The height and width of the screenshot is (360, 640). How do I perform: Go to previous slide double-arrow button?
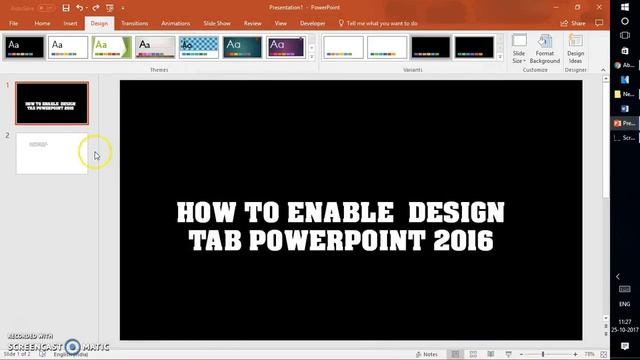(606, 327)
